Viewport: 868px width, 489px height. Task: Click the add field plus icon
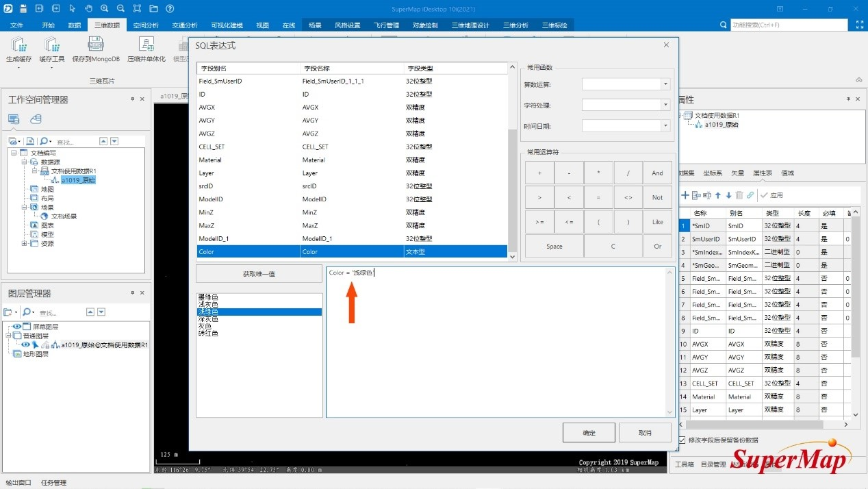click(685, 195)
